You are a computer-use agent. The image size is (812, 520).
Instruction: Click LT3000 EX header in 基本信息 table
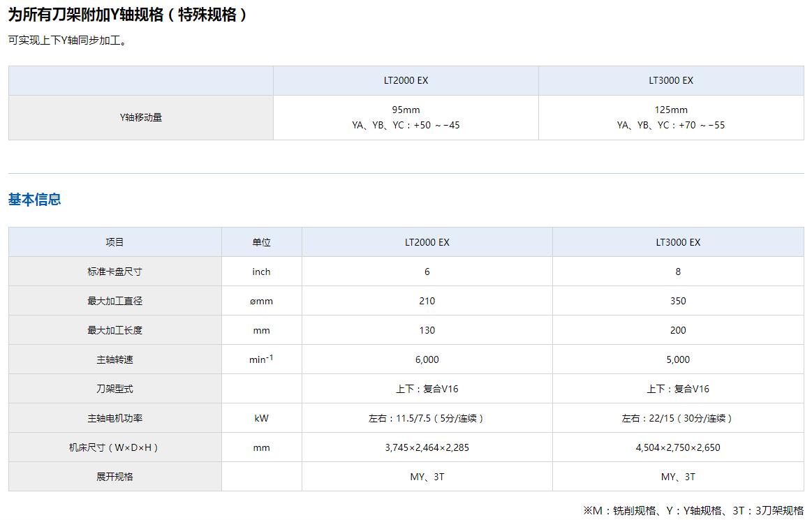pos(678,242)
